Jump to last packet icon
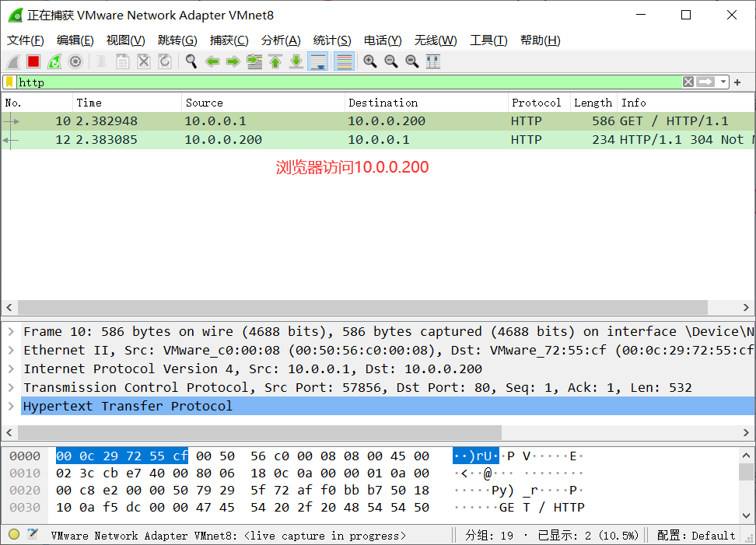 [296, 61]
